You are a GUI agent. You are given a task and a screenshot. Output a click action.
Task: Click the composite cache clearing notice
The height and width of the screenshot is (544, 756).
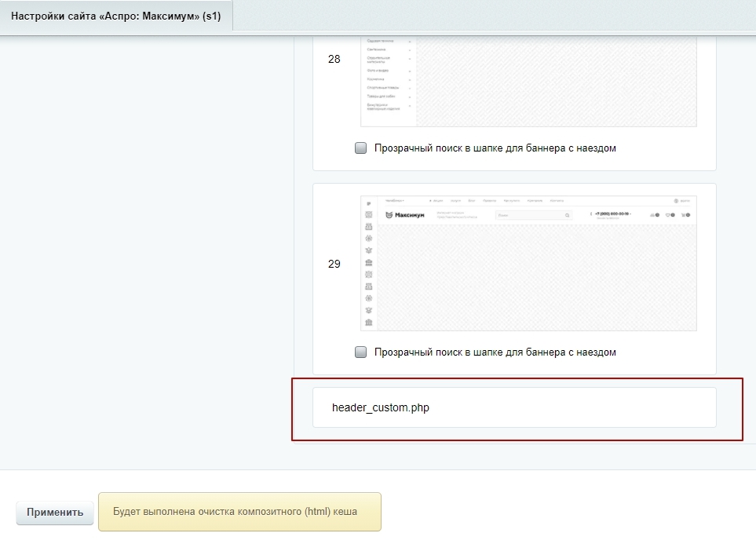tap(239, 512)
